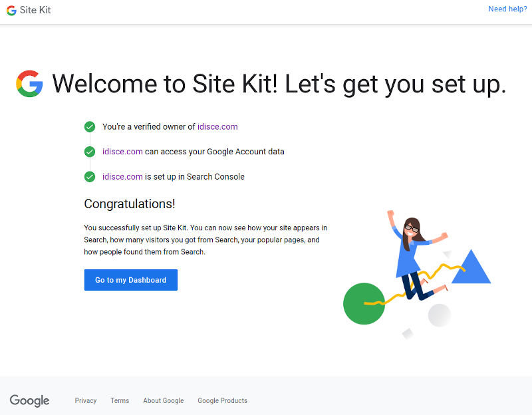Click the gray circle in illustration
The image size is (532, 415).
[440, 315]
